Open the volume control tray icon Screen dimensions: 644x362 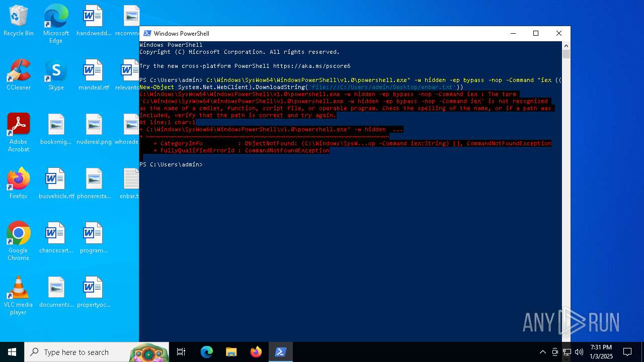579,352
